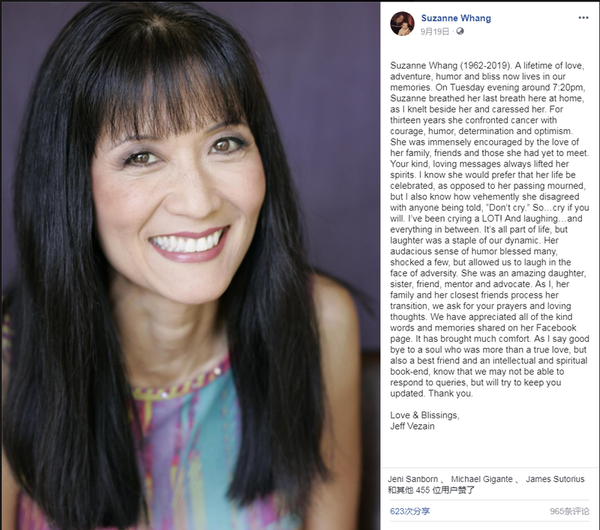The width and height of the screenshot is (600, 530).
Task: Open the three-dot post options menu
Action: pyautogui.click(x=583, y=18)
